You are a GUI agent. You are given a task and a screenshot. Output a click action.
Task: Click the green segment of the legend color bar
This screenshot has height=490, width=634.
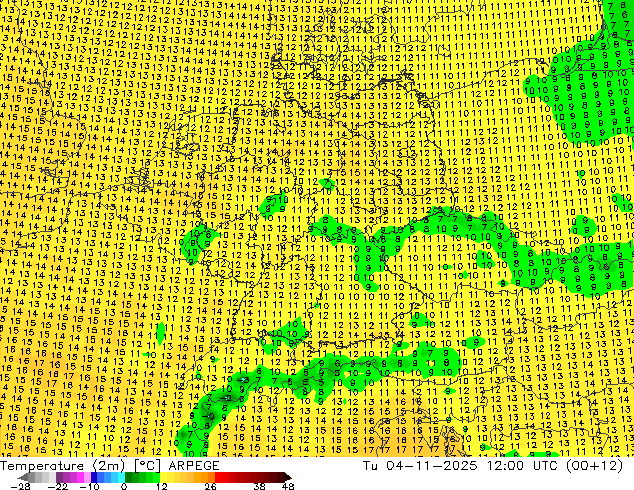point(142,477)
